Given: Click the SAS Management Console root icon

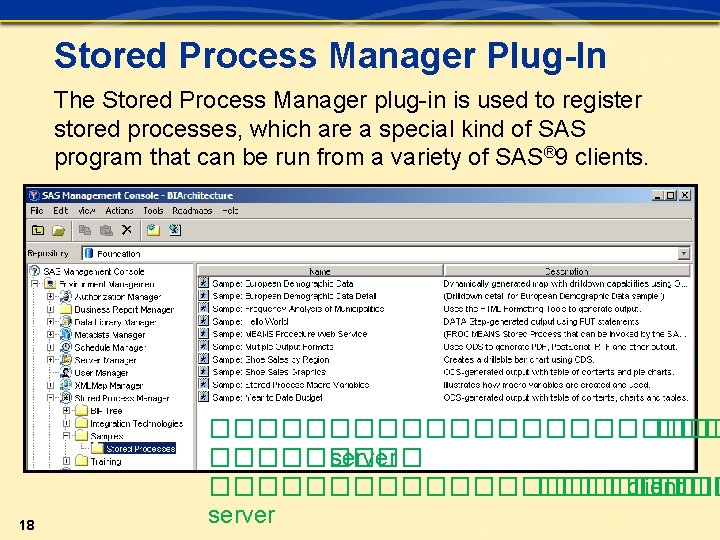Looking at the screenshot, I should tap(34, 271).
